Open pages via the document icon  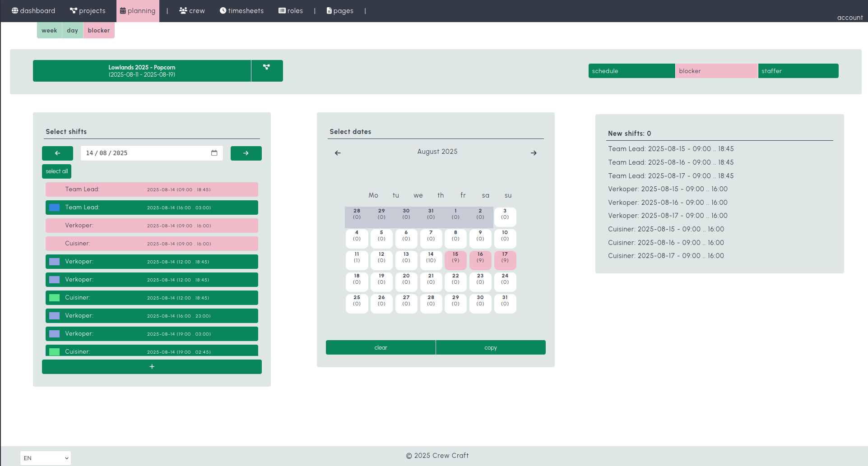(x=328, y=10)
